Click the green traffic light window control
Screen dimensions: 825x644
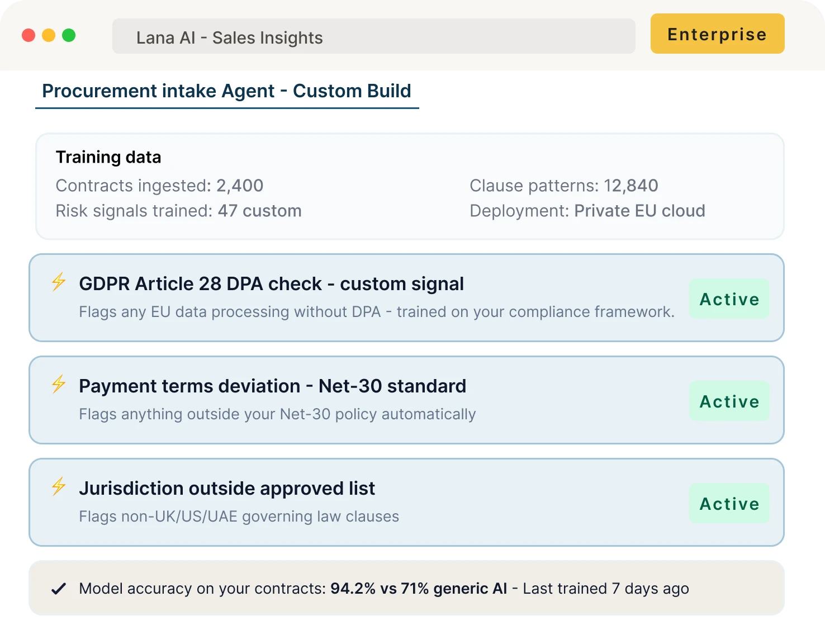69,35
